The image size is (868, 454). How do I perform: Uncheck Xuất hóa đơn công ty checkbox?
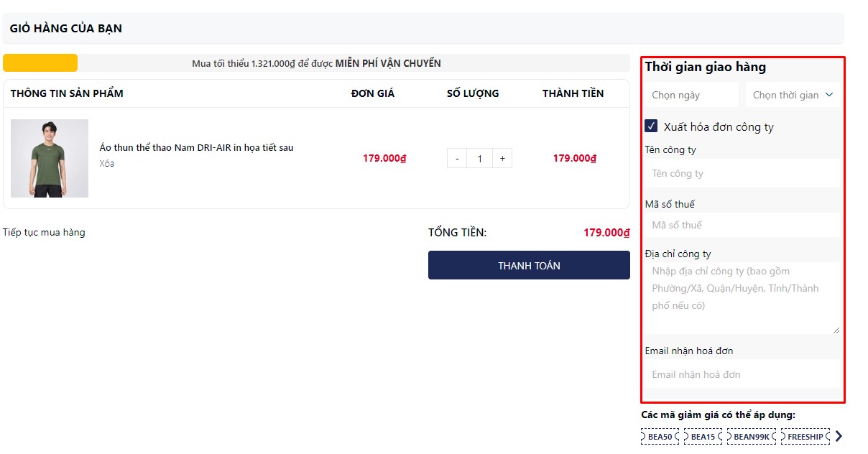pos(651,126)
